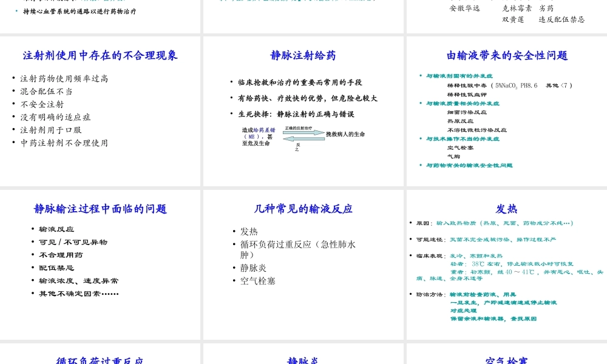This screenshot has width=607, height=364.
Task: Click line 持续心血管系统的通路以进行药物治疗
Action: pyautogui.click(x=80, y=12)
